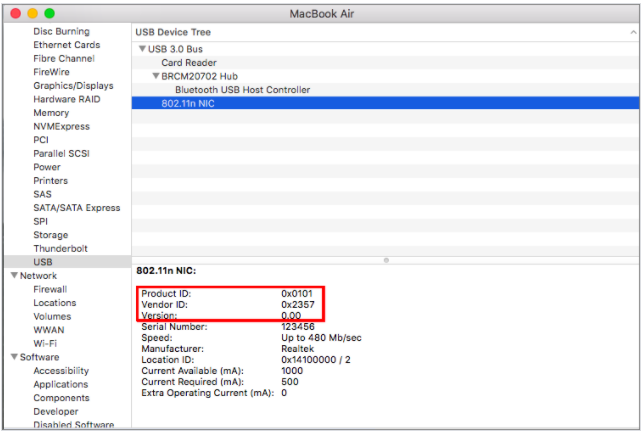The width and height of the screenshot is (643, 431).
Task: Collapse the Software section in sidebar
Action: [14, 357]
